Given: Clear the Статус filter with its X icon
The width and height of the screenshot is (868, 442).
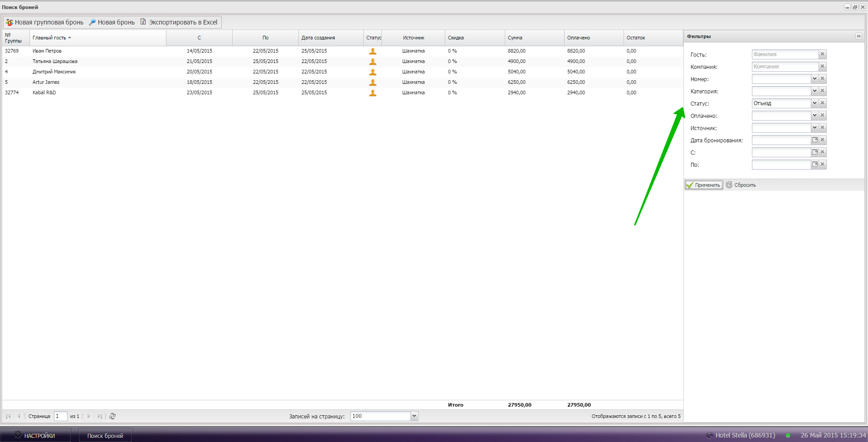Looking at the screenshot, I should (x=823, y=103).
